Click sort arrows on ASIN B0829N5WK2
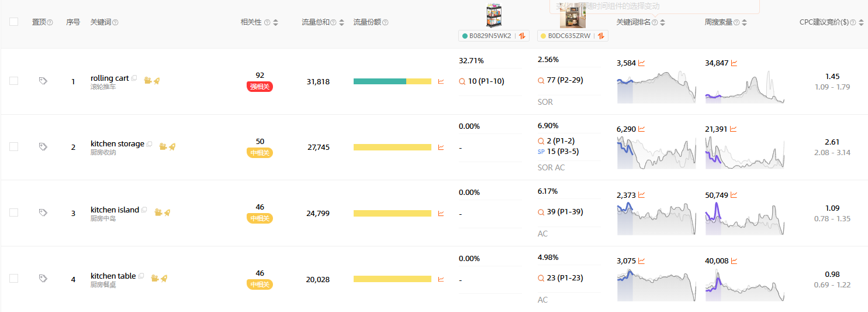The image size is (868, 312). (x=522, y=36)
